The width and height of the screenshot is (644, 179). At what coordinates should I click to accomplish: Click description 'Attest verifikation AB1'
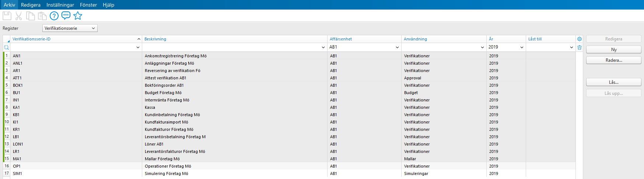click(x=165, y=78)
